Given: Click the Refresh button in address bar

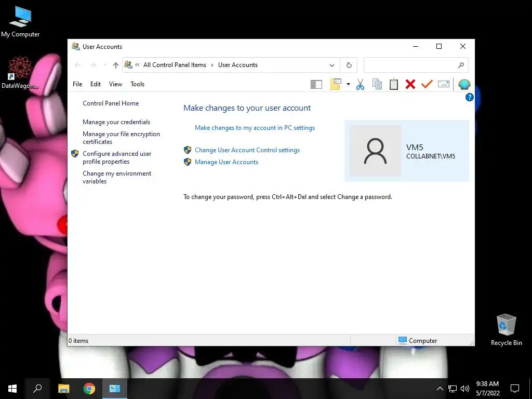Looking at the screenshot, I should click(x=349, y=65).
